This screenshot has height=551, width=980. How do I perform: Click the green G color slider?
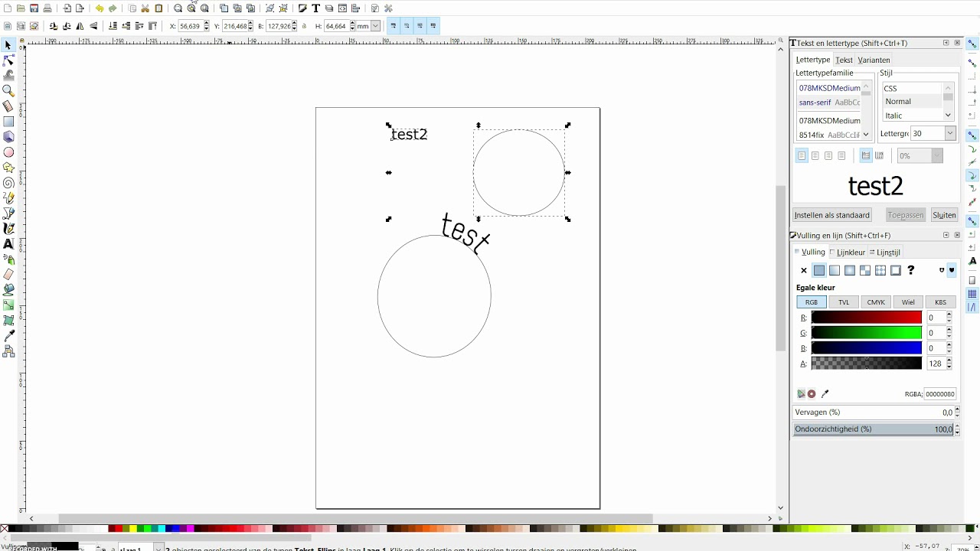point(866,333)
